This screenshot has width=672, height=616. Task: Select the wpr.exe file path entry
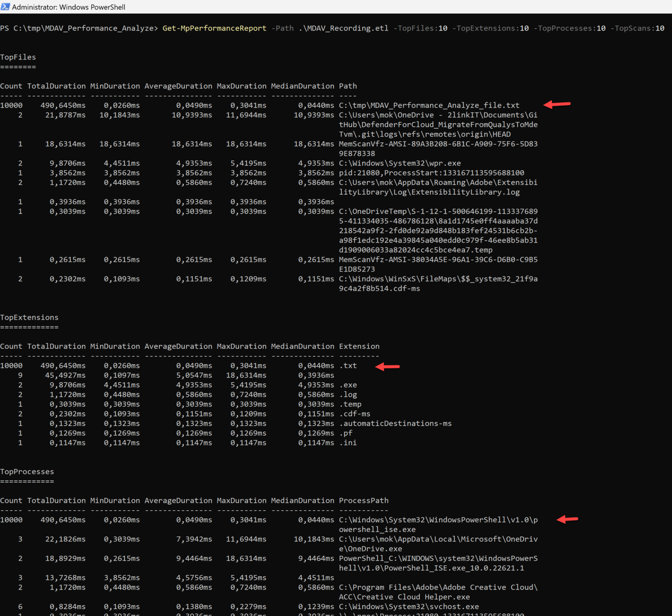(399, 163)
